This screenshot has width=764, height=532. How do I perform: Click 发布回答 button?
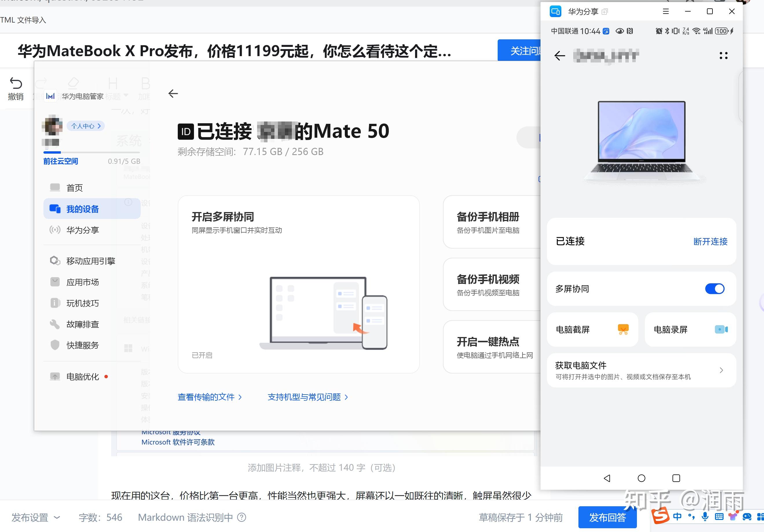click(608, 517)
